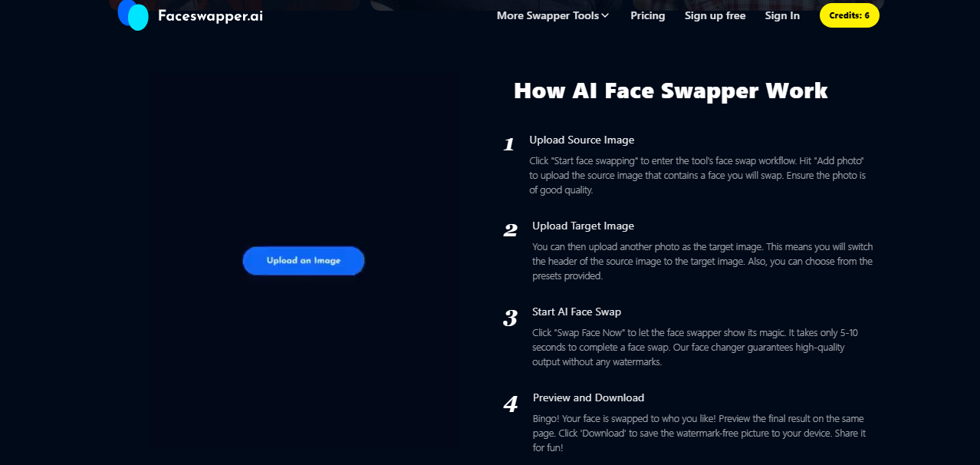Click the Upload Source Image step heading
Screen dimensions: 980x465
(x=582, y=140)
